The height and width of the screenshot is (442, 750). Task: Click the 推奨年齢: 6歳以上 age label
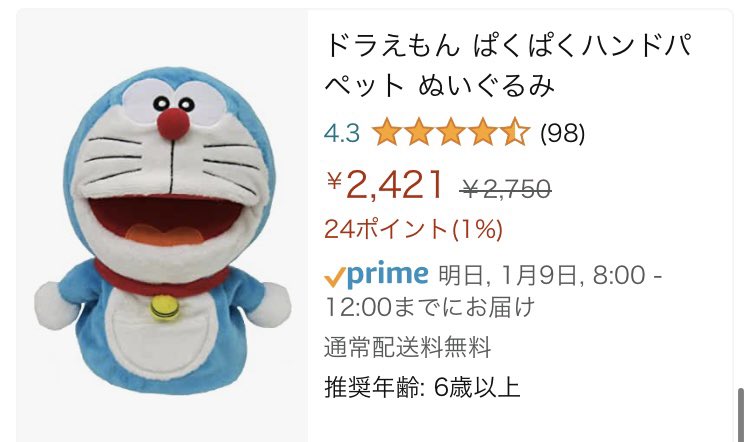pos(422,387)
